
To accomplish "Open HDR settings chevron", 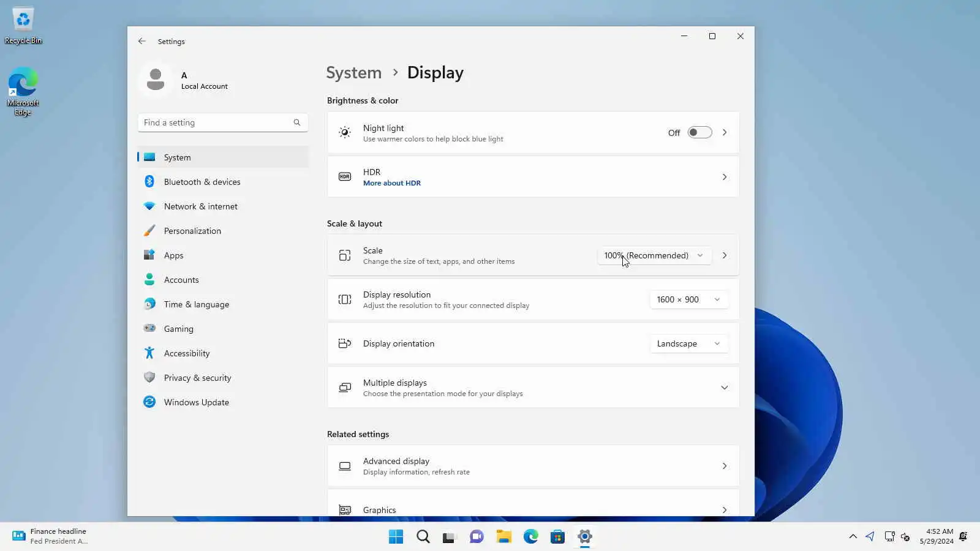I will coord(725,177).
